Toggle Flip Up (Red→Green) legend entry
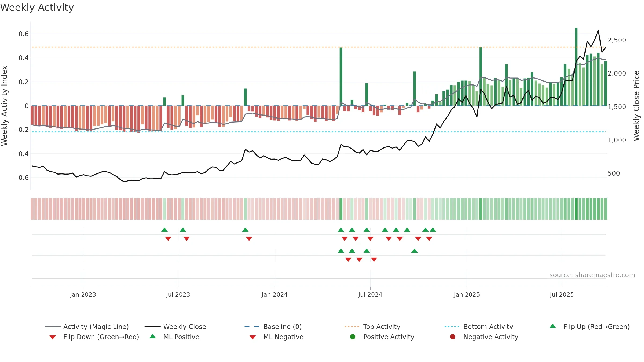Screen dimensions: 644x362 [590, 327]
